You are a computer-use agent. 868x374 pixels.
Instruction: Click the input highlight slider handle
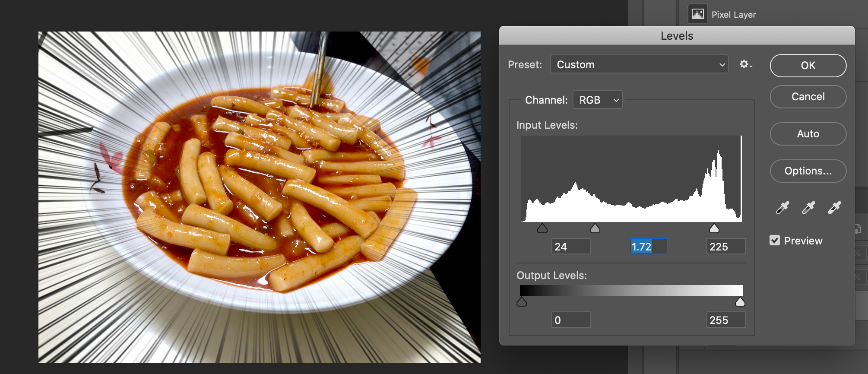click(x=714, y=228)
